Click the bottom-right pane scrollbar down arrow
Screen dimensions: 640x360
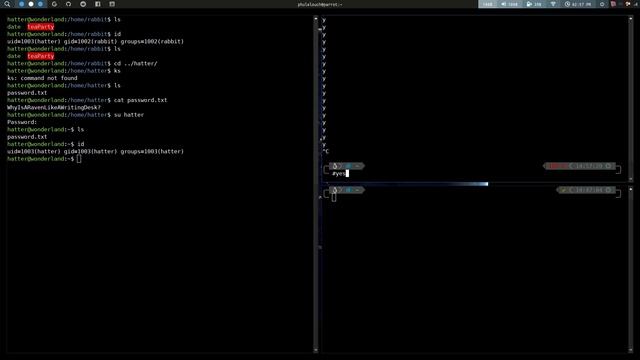(x=631, y=350)
